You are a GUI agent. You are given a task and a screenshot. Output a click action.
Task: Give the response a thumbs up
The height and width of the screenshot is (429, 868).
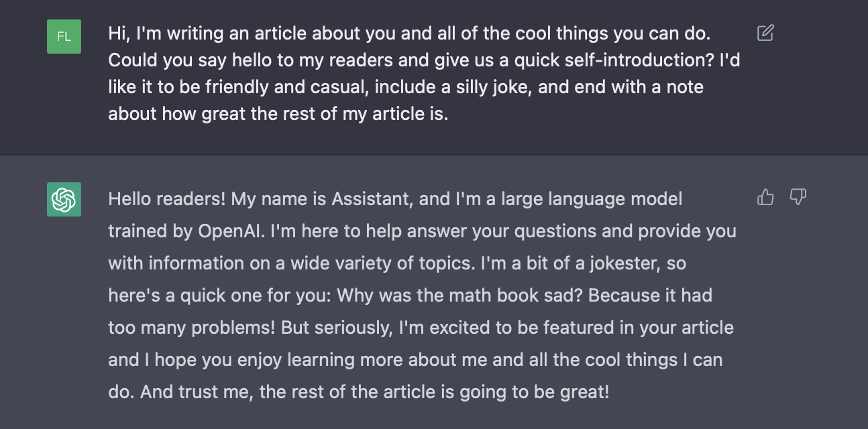[x=765, y=197]
